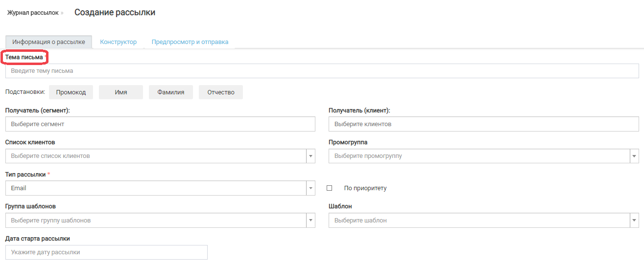This screenshot has width=644, height=266.
Task: Open the Шаблон dropdown arrow
Action: pyautogui.click(x=634, y=221)
